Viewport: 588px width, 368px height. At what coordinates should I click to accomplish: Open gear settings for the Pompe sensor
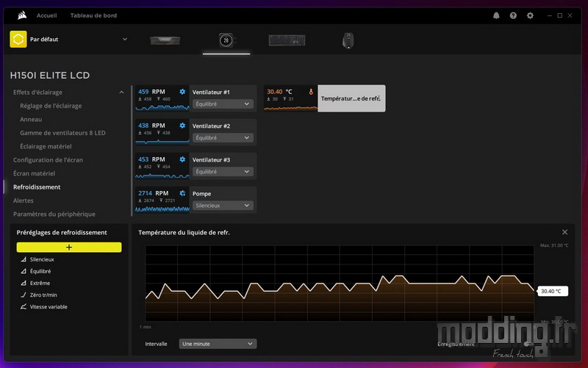[x=182, y=193]
